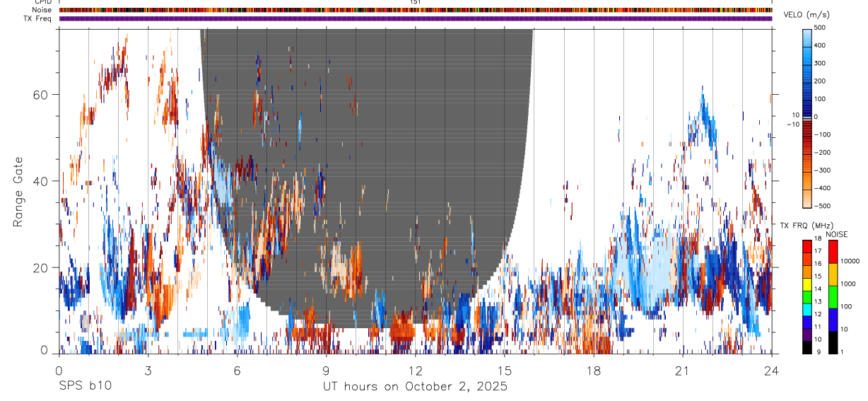Click the yellow segment of the TX FRQ color bar
The height and width of the screenshot is (401, 868).
click(807, 285)
